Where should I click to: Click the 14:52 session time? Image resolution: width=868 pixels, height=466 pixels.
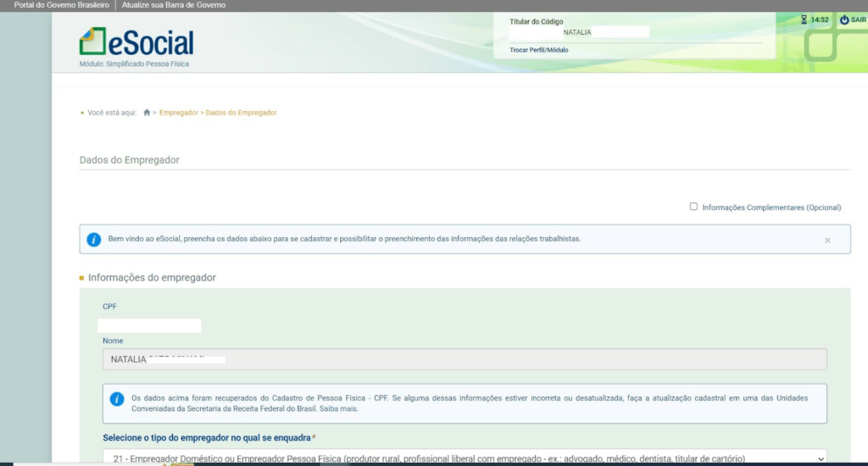[820, 20]
